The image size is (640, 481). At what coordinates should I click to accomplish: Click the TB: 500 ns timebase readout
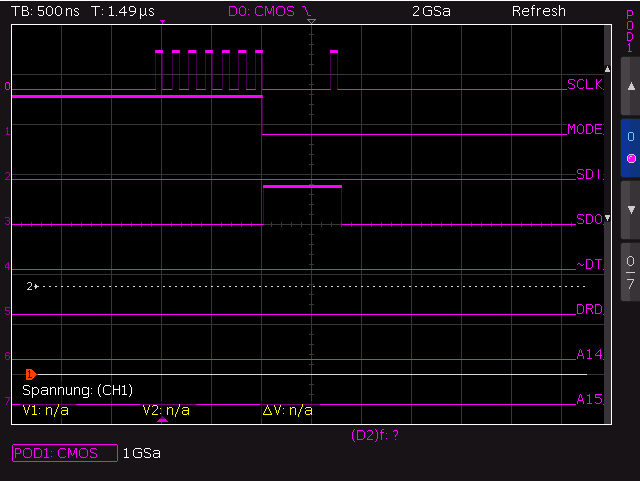pyautogui.click(x=45, y=11)
